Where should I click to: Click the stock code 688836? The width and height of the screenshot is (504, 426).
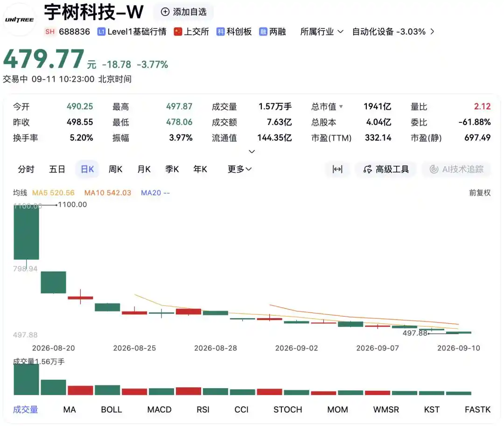(x=75, y=32)
